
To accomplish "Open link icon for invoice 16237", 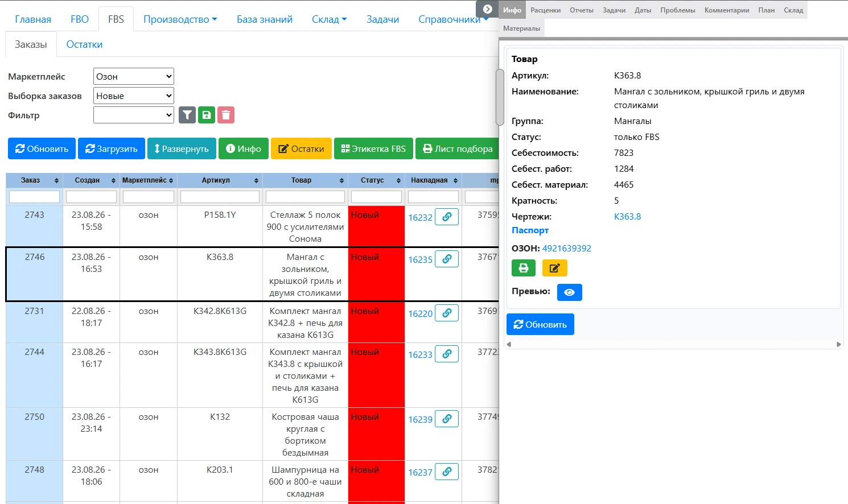I will [x=447, y=472].
